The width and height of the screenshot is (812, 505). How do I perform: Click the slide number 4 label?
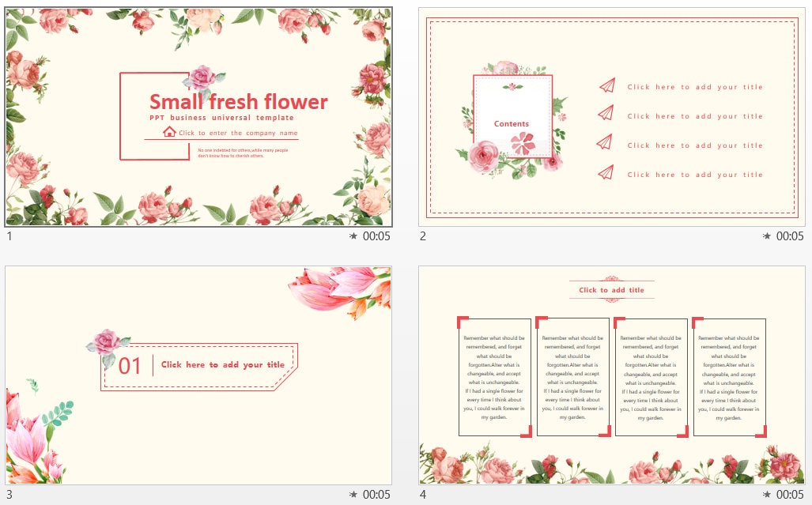(422, 495)
